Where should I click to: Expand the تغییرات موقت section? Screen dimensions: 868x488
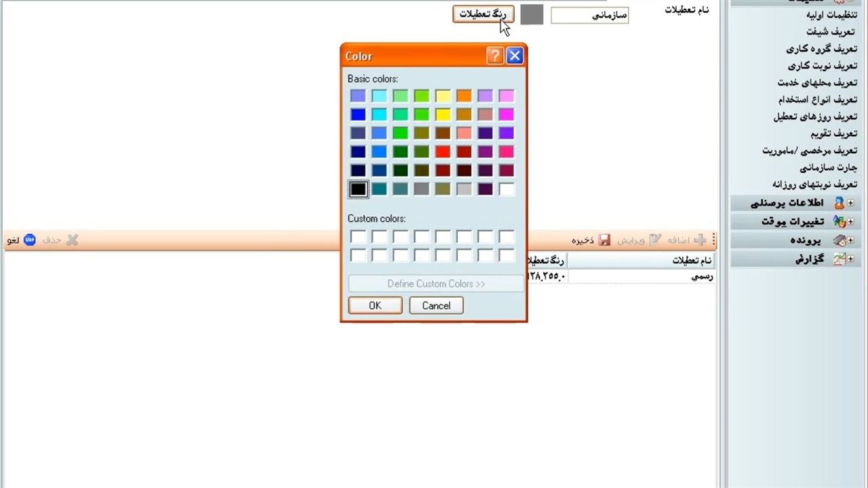[x=851, y=222]
